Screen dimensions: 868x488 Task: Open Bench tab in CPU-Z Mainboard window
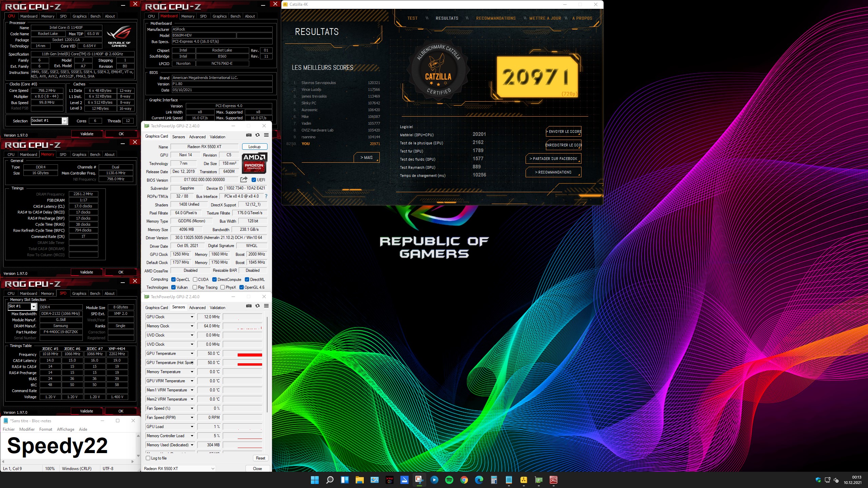coord(235,16)
